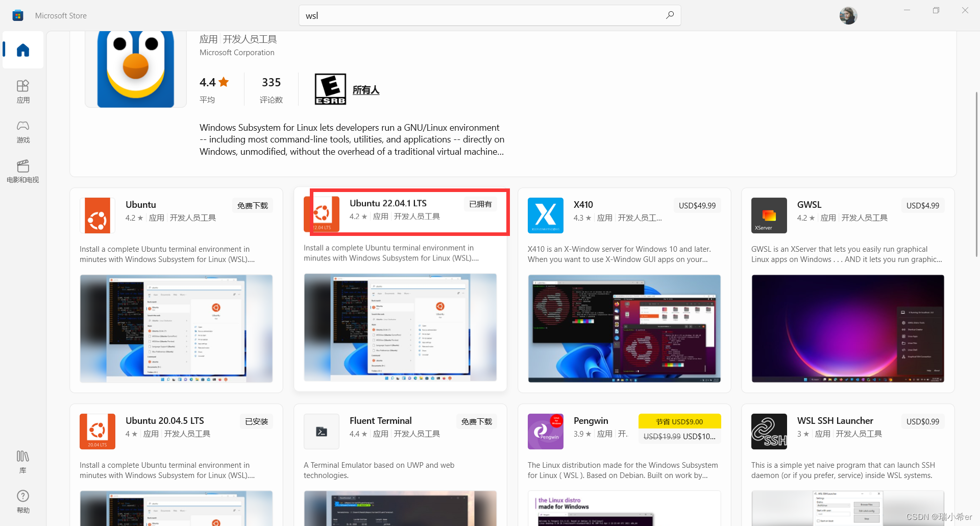The image size is (980, 526).
Task: Click the X410 title text
Action: 583,205
